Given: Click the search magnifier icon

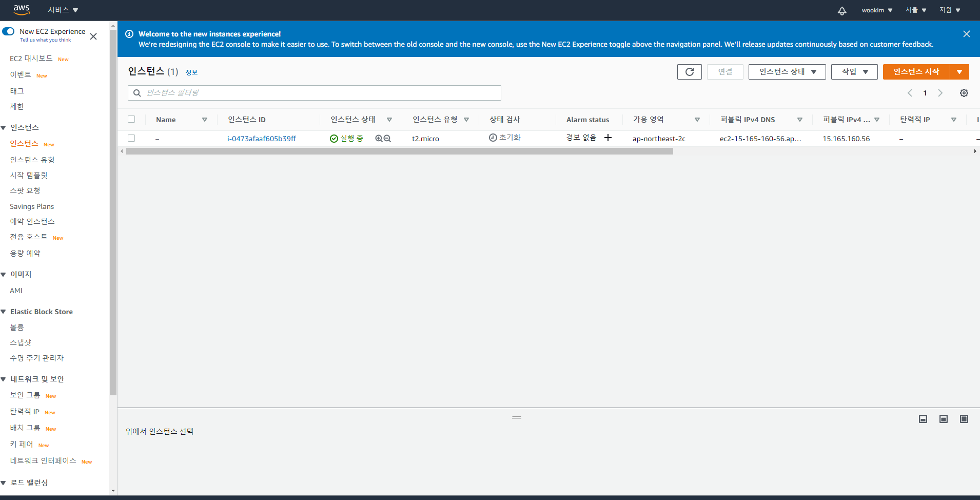Looking at the screenshot, I should pyautogui.click(x=137, y=93).
